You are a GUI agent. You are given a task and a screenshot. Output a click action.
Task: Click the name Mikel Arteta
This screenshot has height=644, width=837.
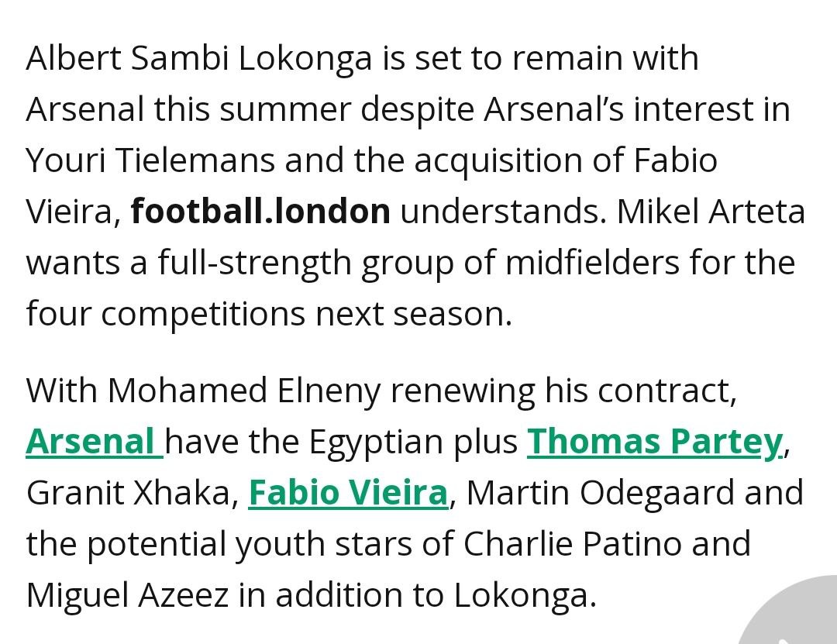tap(711, 212)
